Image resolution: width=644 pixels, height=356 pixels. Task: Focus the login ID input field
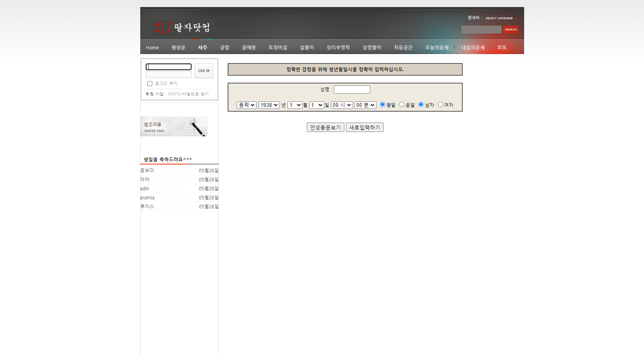(x=168, y=67)
